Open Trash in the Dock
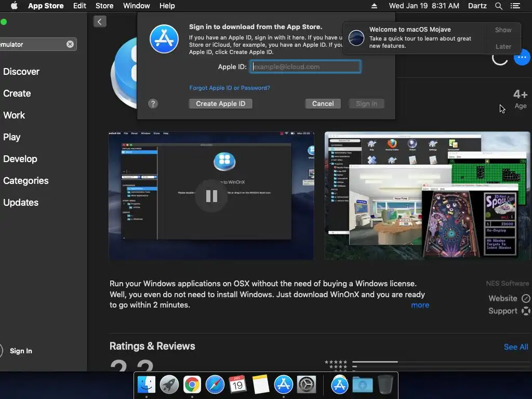This screenshot has width=532, height=399. pos(385,385)
